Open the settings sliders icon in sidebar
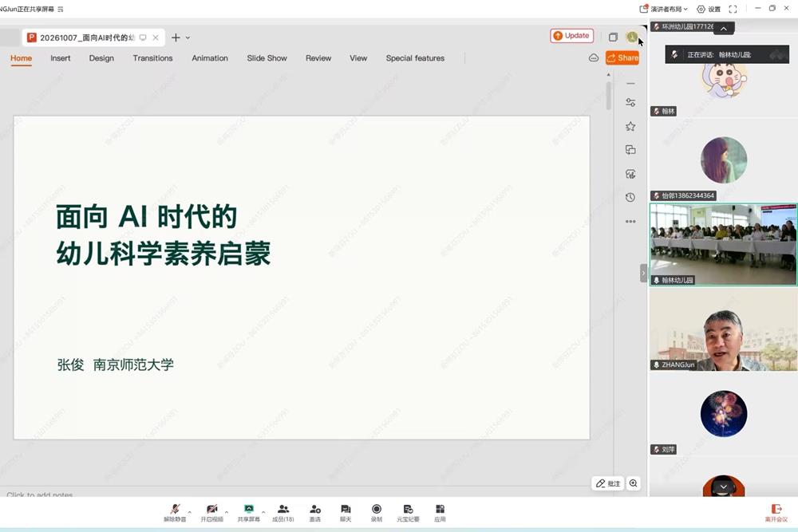 [x=630, y=103]
